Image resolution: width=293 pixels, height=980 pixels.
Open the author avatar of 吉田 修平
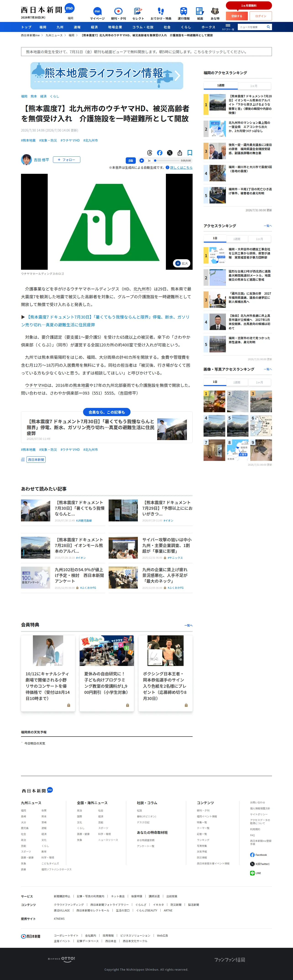coord(26,160)
